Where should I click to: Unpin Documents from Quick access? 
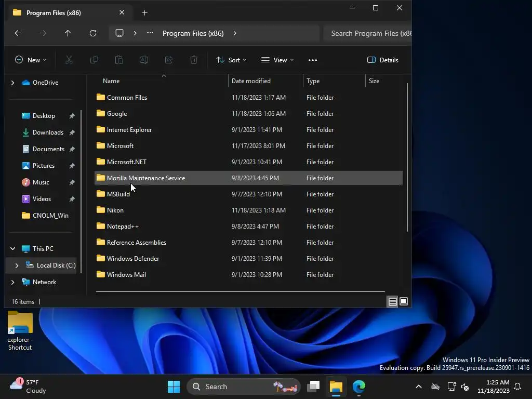point(72,149)
